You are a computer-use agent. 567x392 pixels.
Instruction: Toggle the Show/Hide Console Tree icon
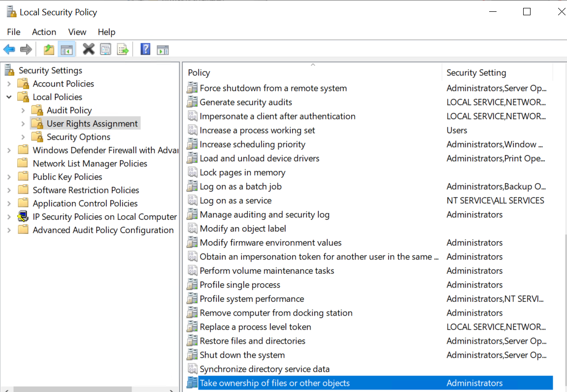(x=67, y=50)
